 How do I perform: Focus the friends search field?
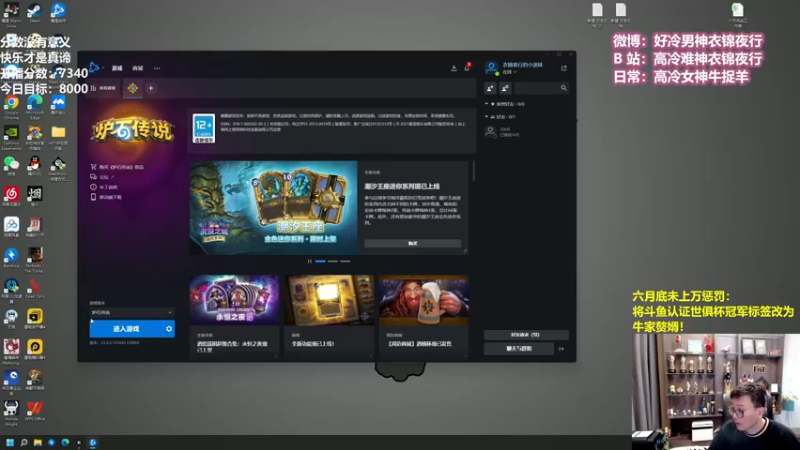pyautogui.click(x=541, y=88)
